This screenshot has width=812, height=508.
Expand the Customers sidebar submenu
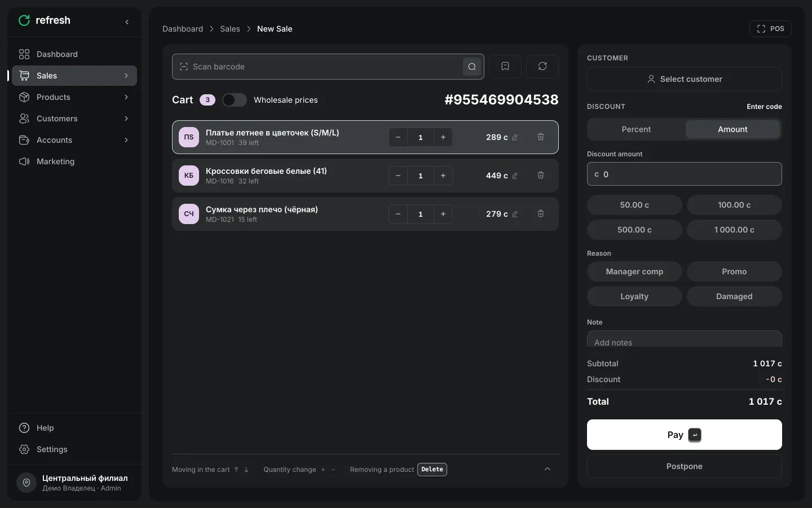(x=126, y=119)
